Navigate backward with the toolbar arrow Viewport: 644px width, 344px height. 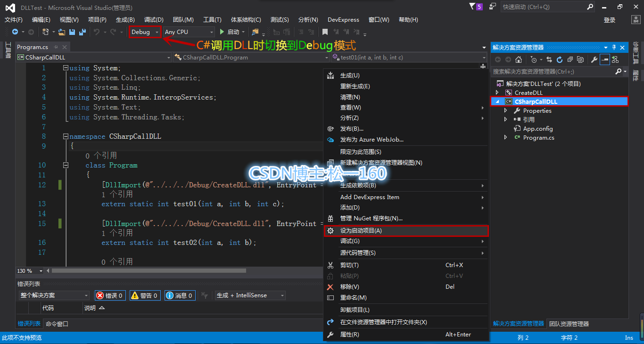pyautogui.click(x=15, y=32)
